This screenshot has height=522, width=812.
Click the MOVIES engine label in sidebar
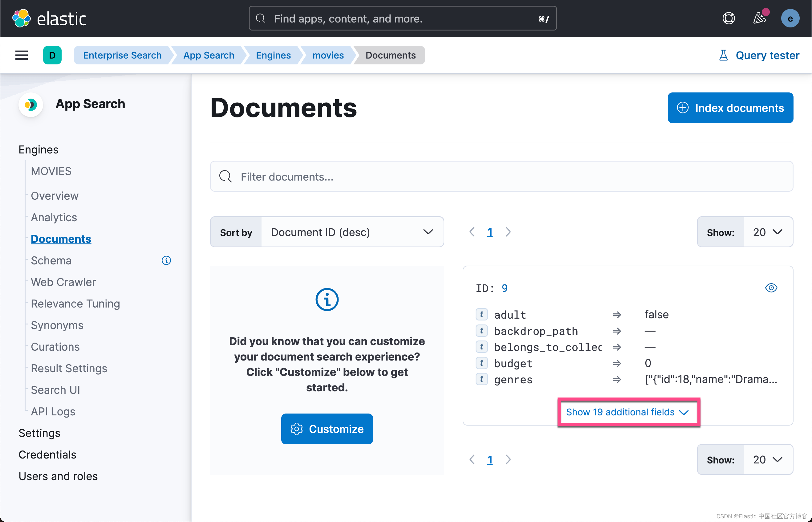pos(51,171)
